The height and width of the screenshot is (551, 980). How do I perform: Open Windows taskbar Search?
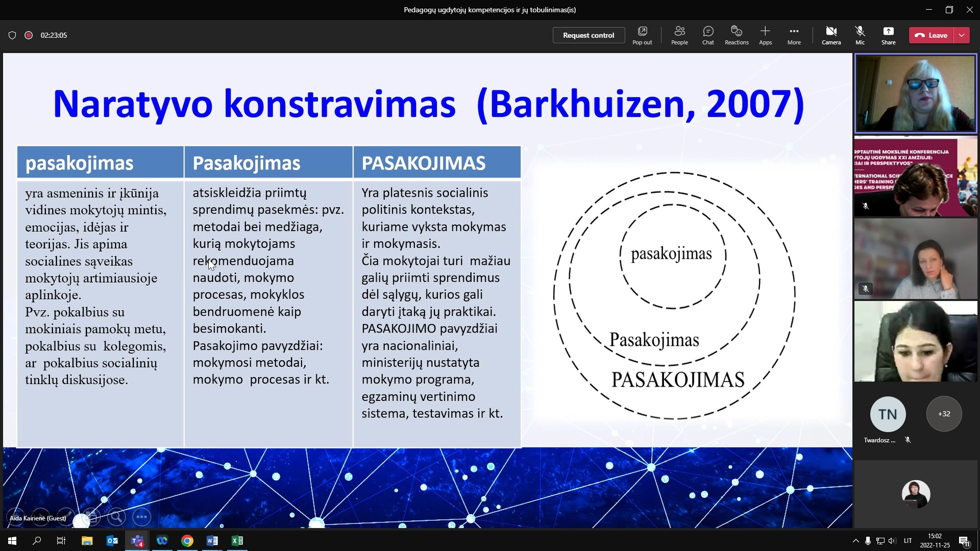(37, 541)
